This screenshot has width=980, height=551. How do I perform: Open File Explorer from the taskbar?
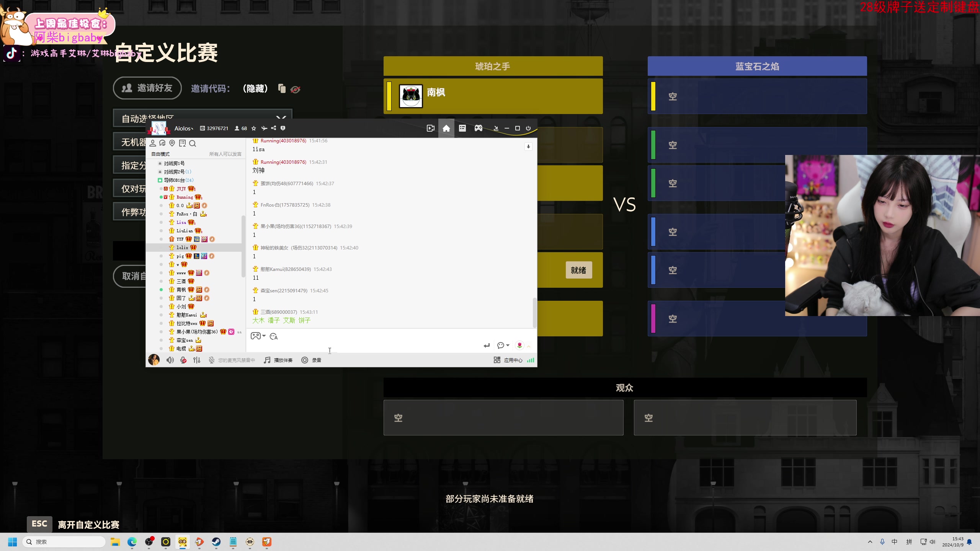(115, 542)
